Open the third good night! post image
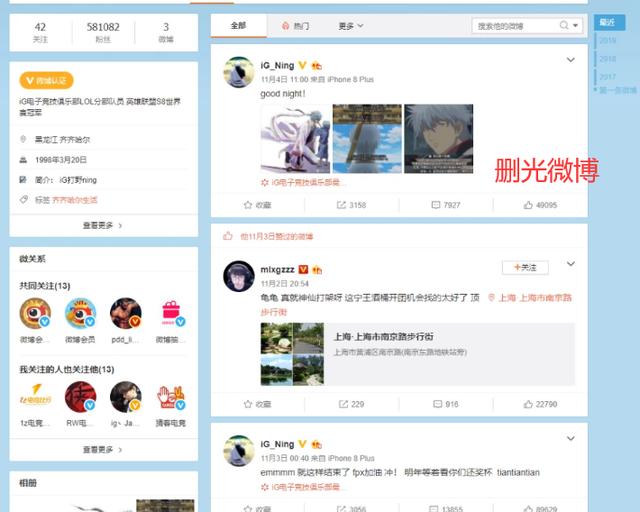Screen dimensions: 640x512 tap(439, 138)
